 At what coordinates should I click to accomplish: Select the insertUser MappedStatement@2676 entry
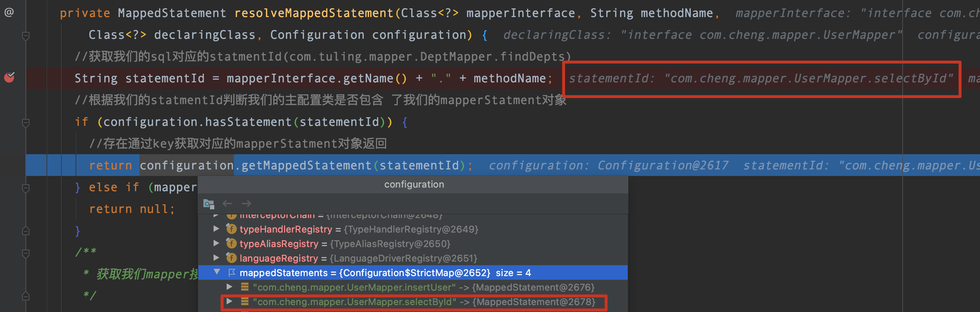[413, 287]
